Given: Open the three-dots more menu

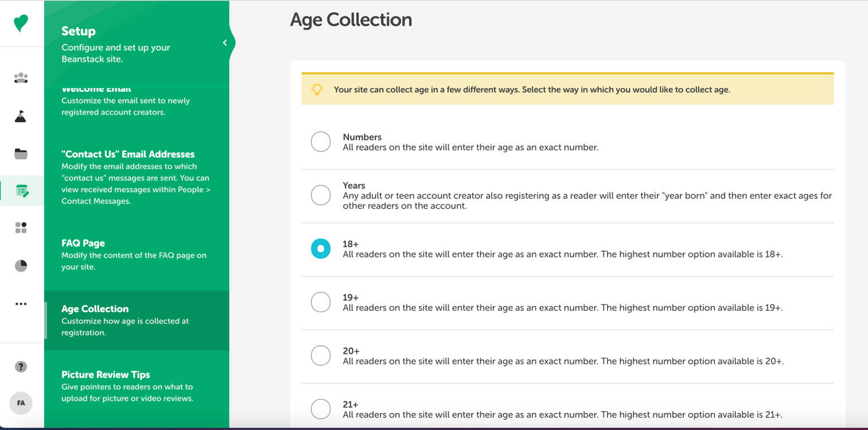Looking at the screenshot, I should coord(21,304).
